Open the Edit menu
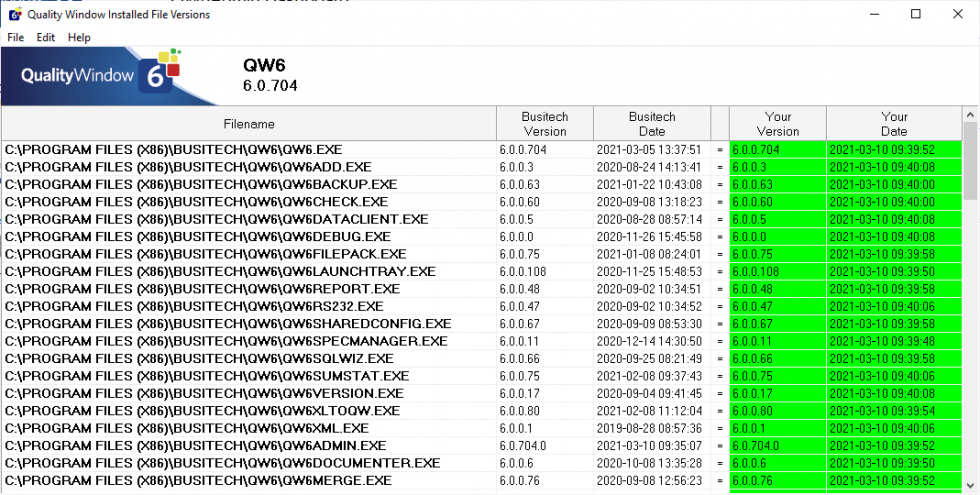The width and height of the screenshot is (980, 495). [x=46, y=38]
